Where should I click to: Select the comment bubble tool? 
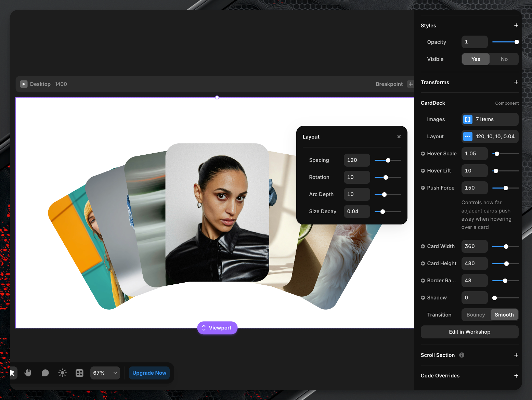pos(45,373)
